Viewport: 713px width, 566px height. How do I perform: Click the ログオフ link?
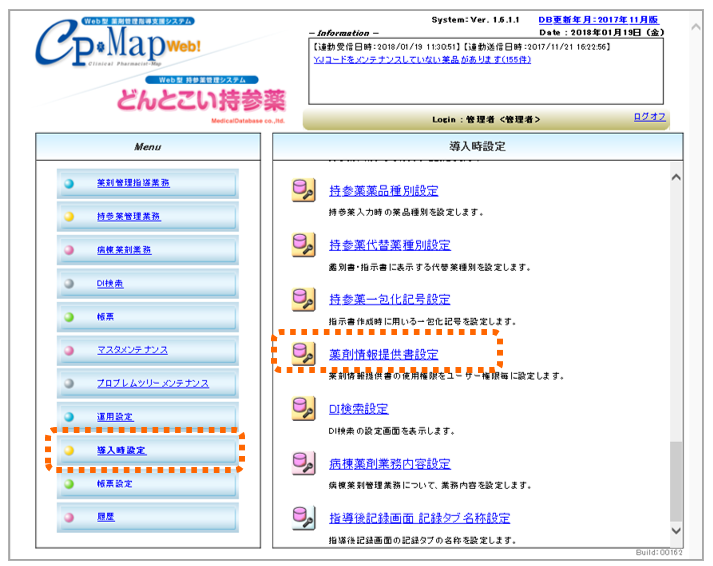click(649, 117)
